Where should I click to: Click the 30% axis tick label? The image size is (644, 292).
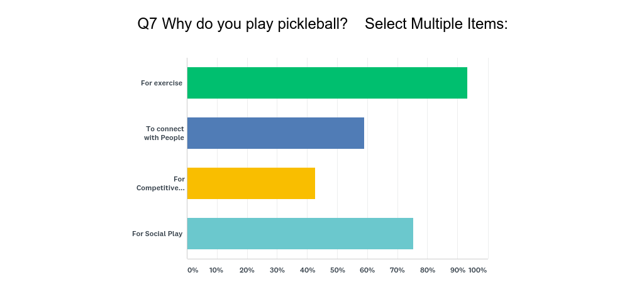coord(277,270)
